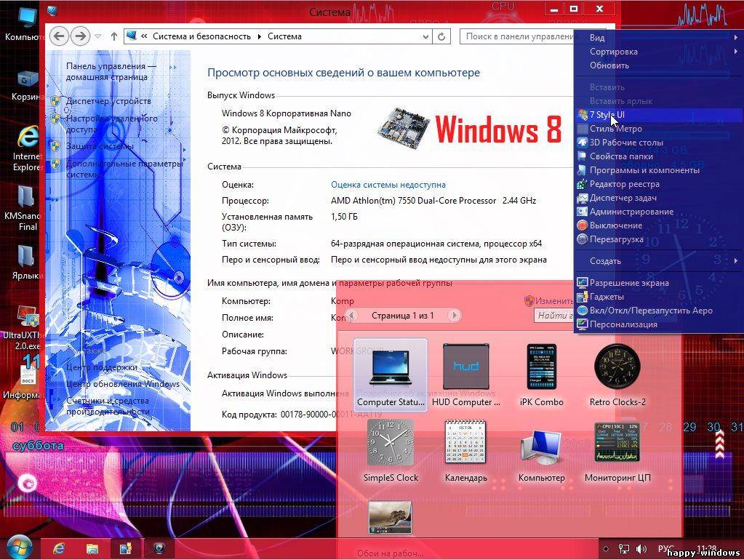The width and height of the screenshot is (744, 560).
Task: Select the HUD Computer gadget icon
Action: pos(466,367)
